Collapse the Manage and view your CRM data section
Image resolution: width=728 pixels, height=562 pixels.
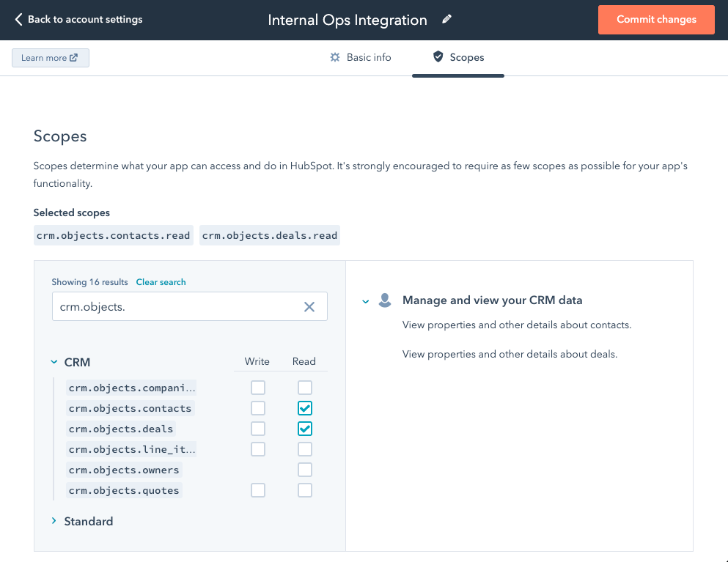coord(364,300)
